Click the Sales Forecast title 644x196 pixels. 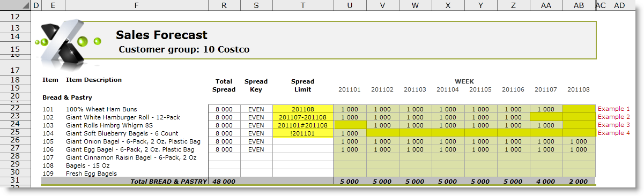tap(161, 35)
